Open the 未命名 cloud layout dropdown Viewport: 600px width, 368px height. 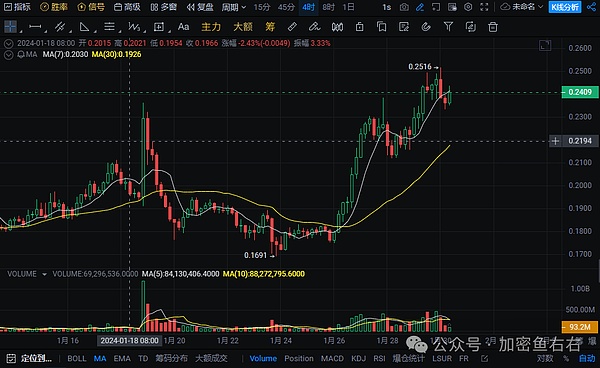[x=522, y=7]
